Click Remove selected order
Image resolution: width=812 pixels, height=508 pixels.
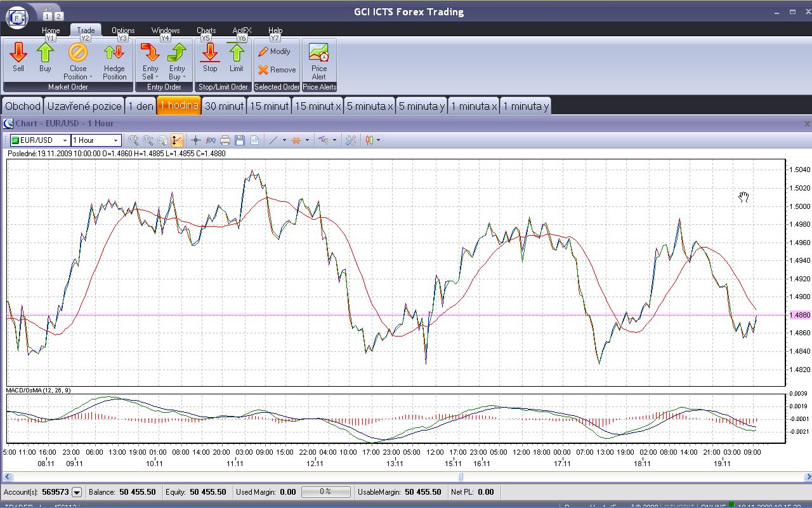[x=277, y=70]
